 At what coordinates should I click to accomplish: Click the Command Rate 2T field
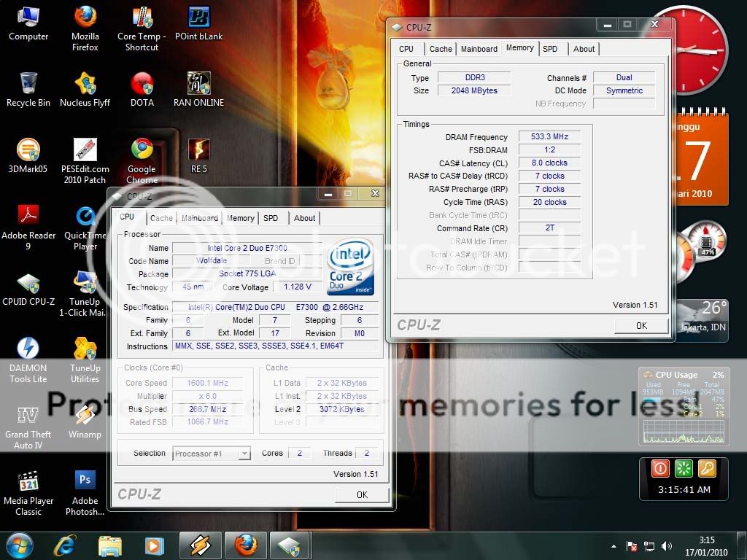(x=549, y=228)
